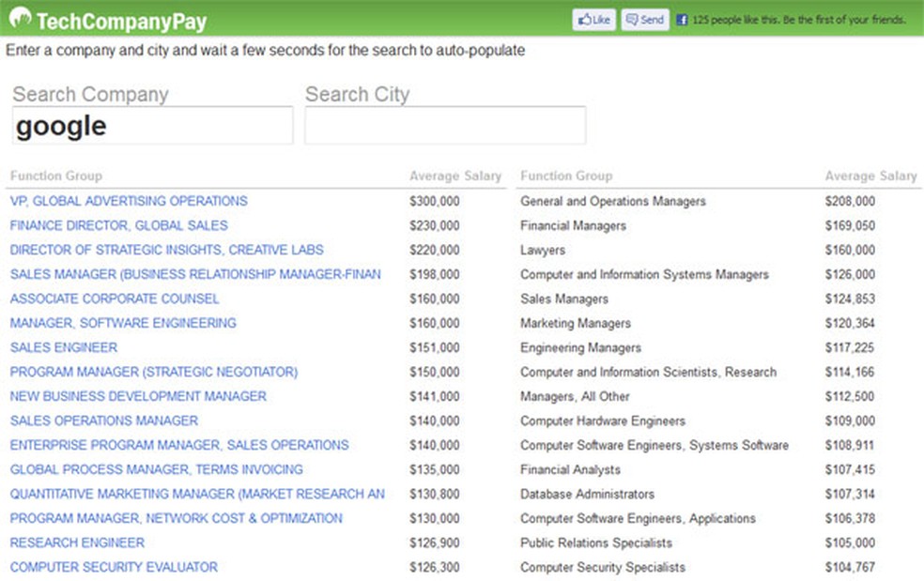
Task: Open Associate Corporate Counsel job link
Action: tap(115, 298)
